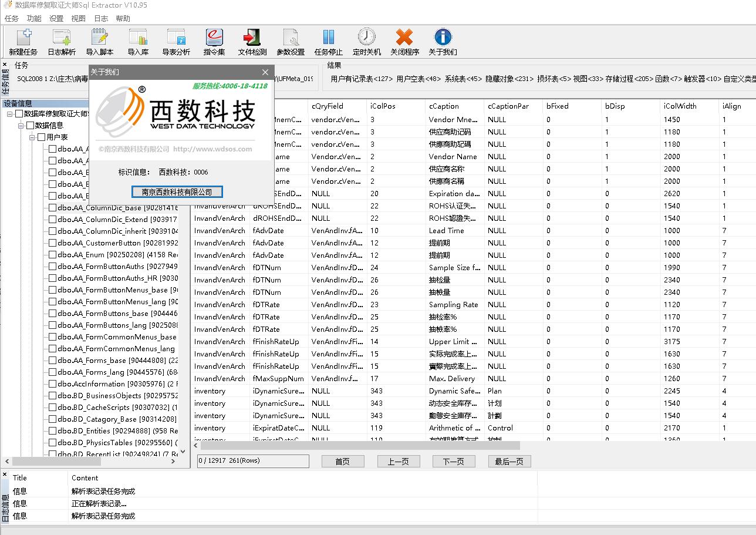756x535 pixels.
Task: Open the 帮助 menu
Action: [123, 18]
